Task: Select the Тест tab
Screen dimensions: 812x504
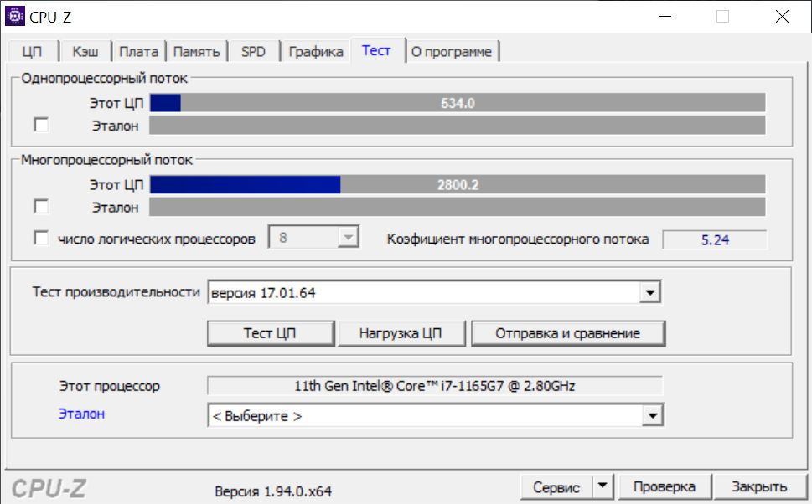Action: 376,51
